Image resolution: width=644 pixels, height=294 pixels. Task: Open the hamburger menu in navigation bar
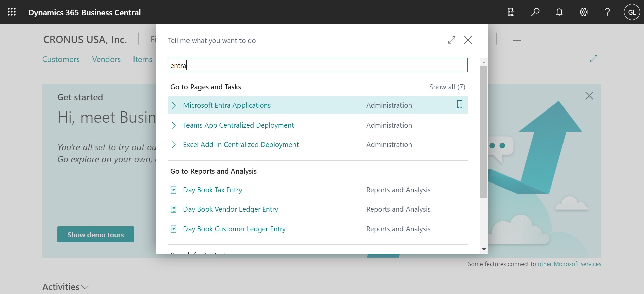coord(517,39)
